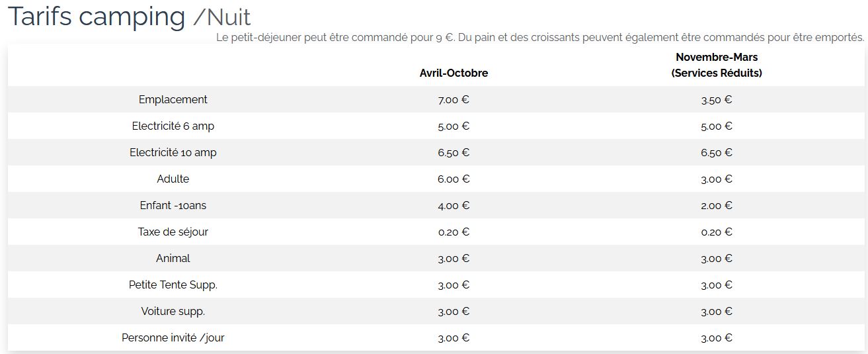The width and height of the screenshot is (868, 354).
Task: Click the Animal row label
Action: (173, 258)
